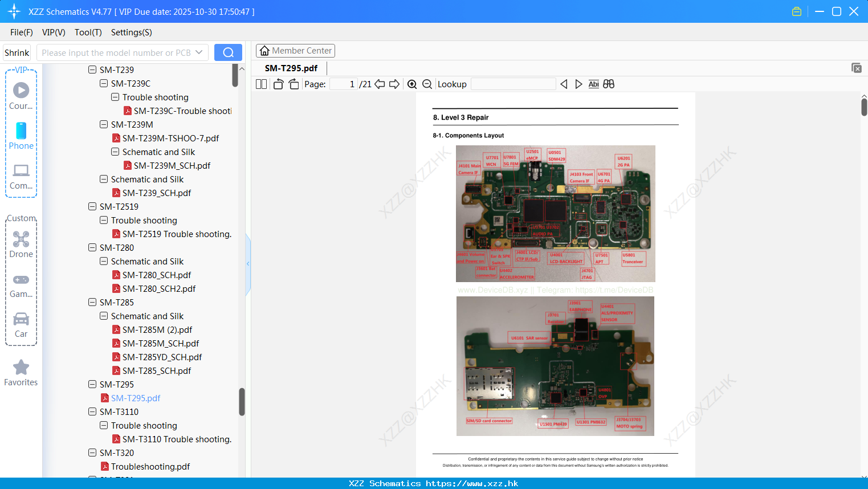This screenshot has height=489, width=868.
Task: Collapse the side panel splitter handle
Action: pyautogui.click(x=248, y=263)
